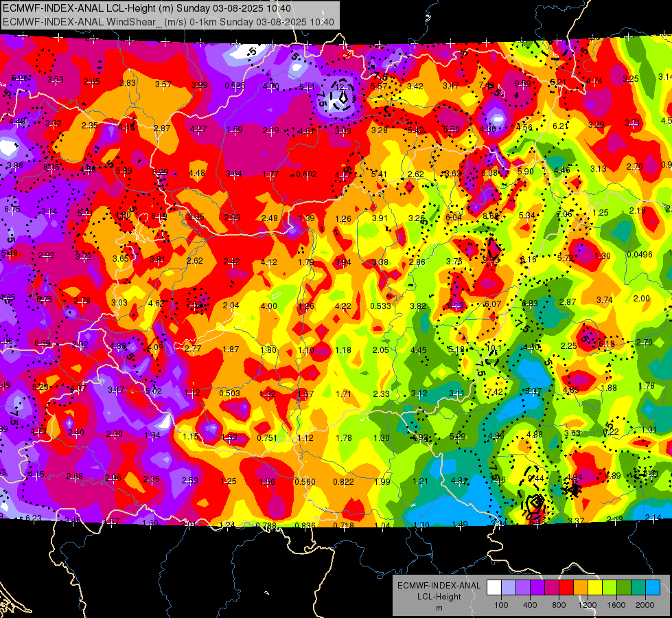Click the wind shear value 7.42

click(x=495, y=392)
